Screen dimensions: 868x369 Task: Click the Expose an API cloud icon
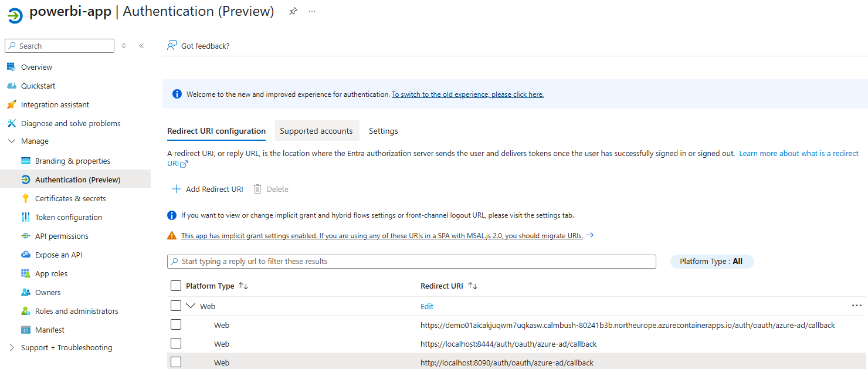[x=25, y=255]
